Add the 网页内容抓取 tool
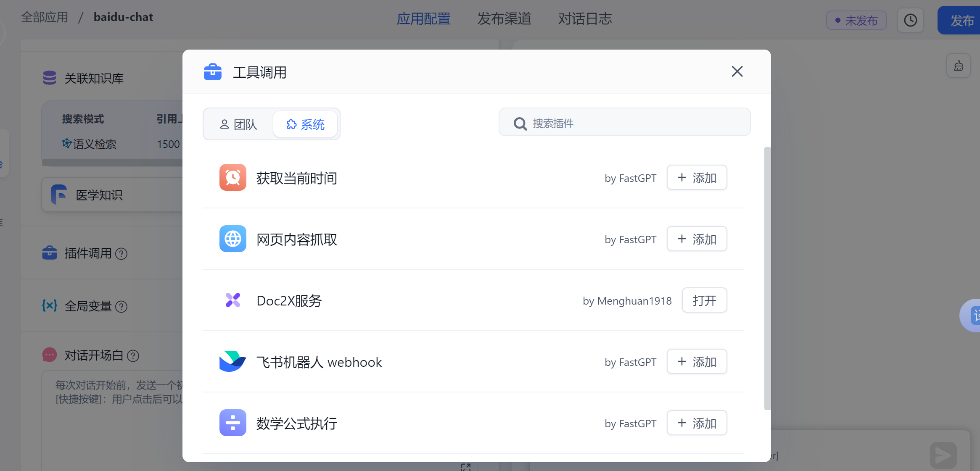 697,239
